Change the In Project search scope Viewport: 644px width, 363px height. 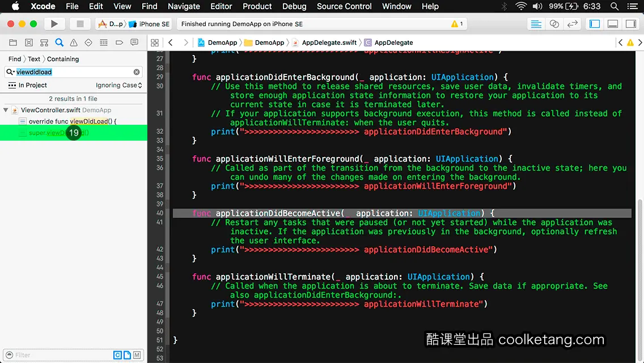click(x=27, y=85)
